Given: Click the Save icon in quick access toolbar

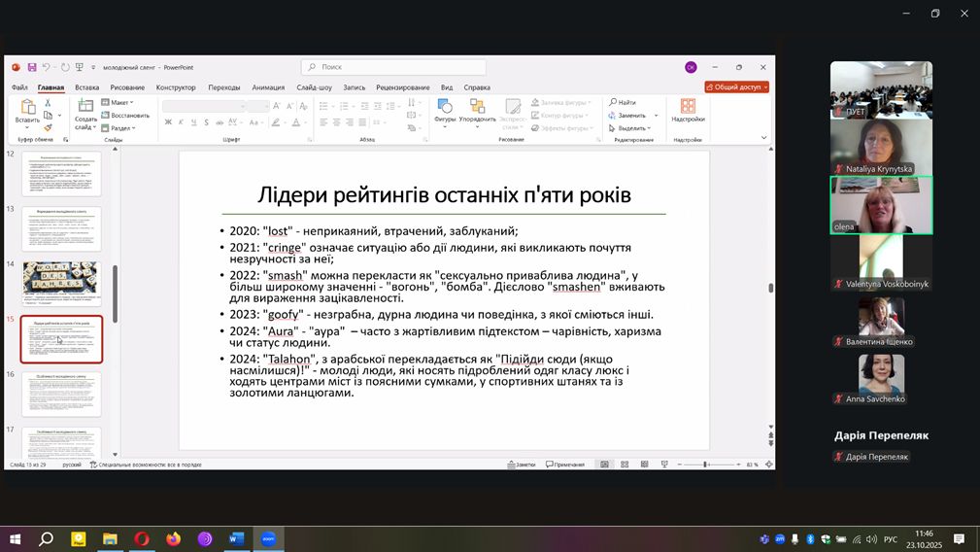Looking at the screenshot, I should click(32, 67).
